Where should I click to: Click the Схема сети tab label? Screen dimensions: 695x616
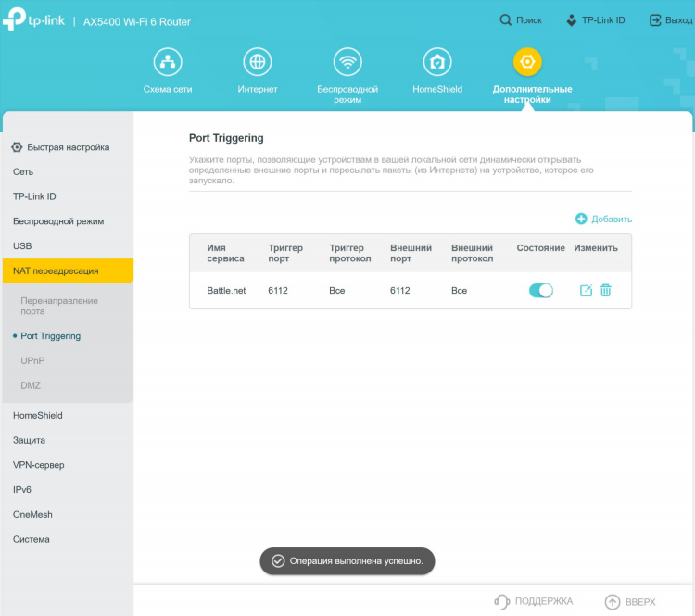(x=168, y=89)
